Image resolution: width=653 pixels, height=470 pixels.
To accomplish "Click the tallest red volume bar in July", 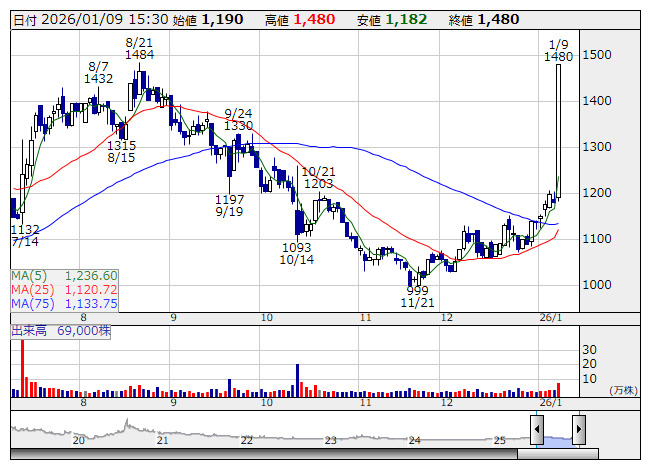I will click(22, 368).
